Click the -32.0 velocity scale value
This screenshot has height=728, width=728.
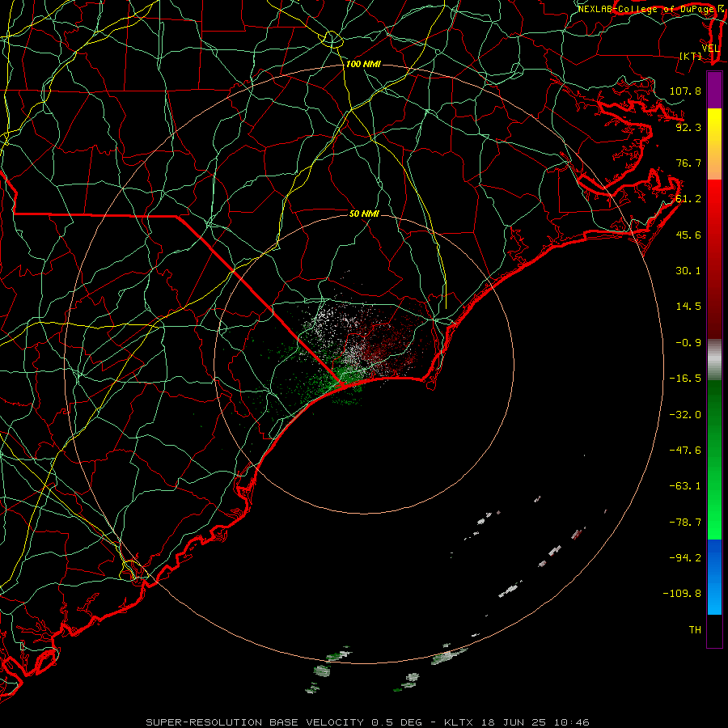point(685,415)
